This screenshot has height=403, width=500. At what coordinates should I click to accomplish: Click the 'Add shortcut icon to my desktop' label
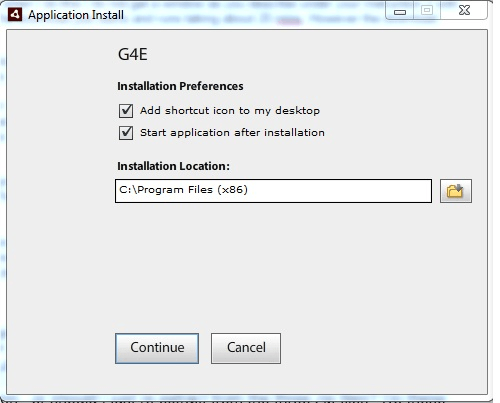point(230,111)
